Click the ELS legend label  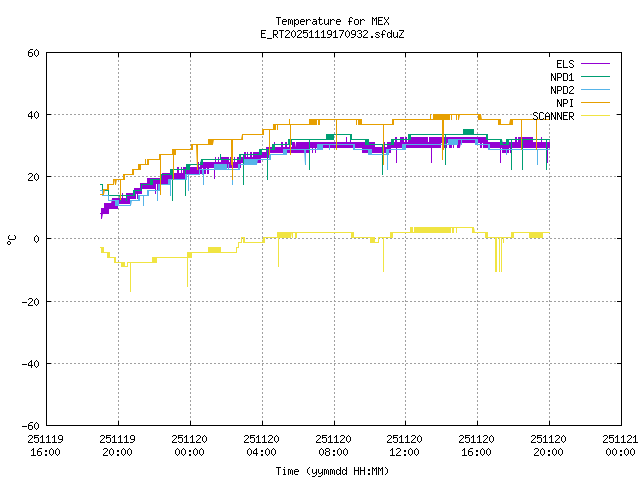tap(565, 63)
